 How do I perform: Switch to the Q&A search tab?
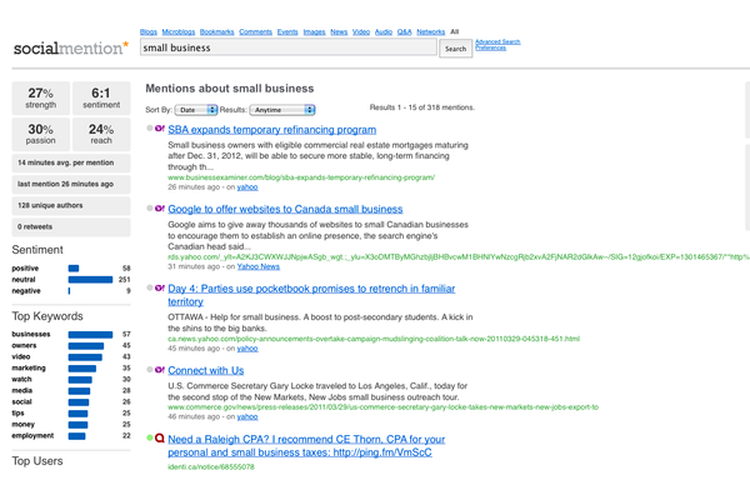(404, 32)
